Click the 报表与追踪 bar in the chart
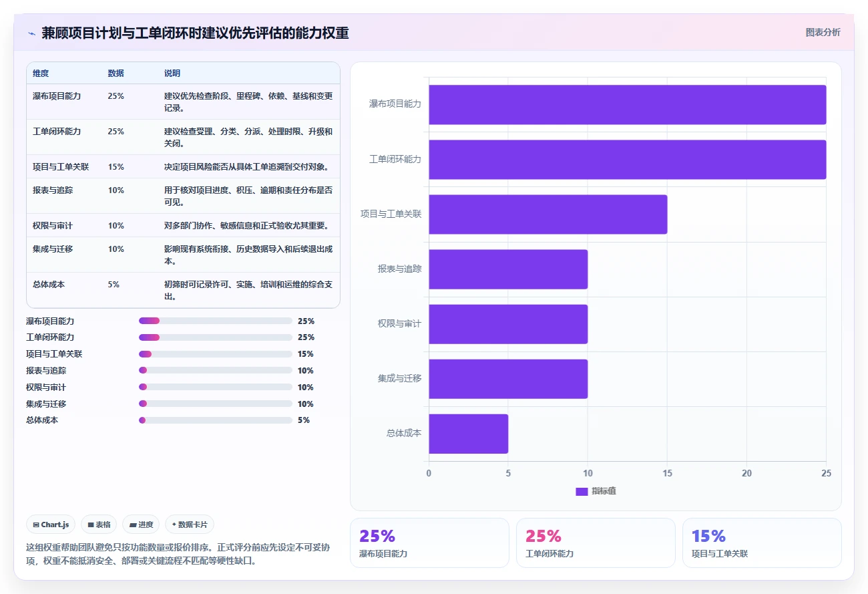This screenshot has height=594, width=868. (x=508, y=269)
